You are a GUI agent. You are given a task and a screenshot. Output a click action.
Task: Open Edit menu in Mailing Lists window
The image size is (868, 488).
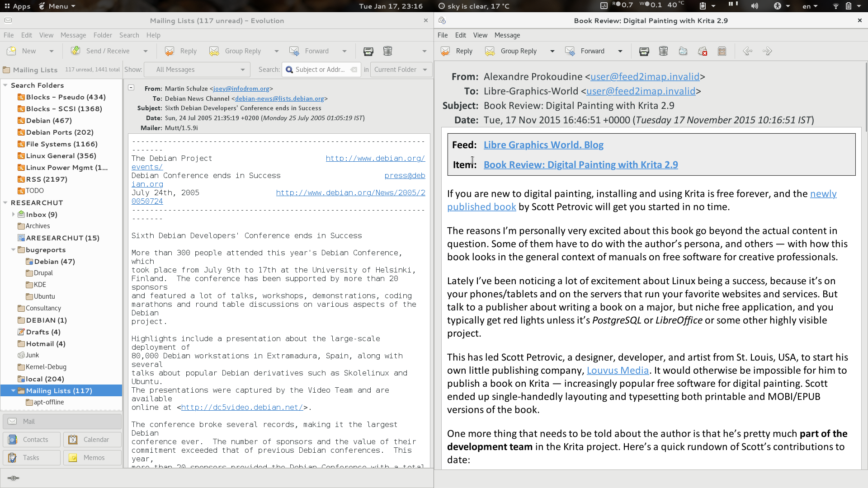tap(27, 35)
